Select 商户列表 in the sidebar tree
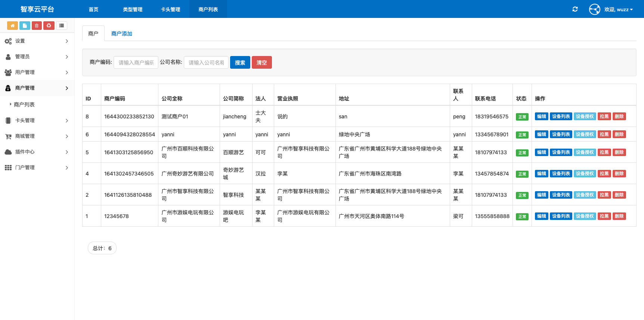Screen dimensions: 644x320 click(x=24, y=105)
